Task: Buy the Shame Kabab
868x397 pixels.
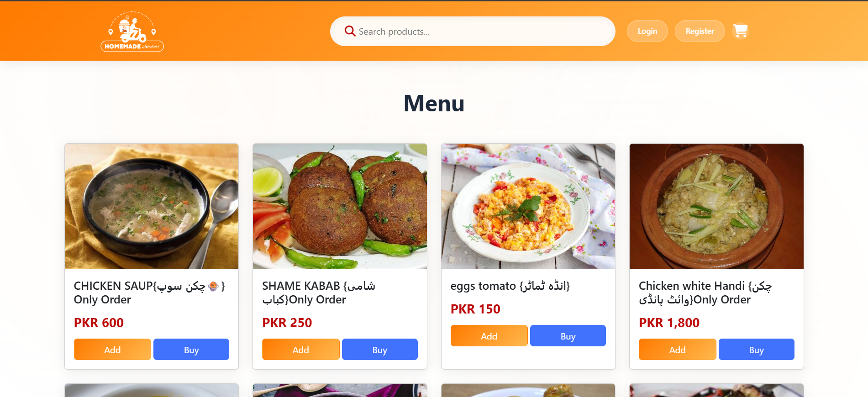Action: [x=379, y=350]
